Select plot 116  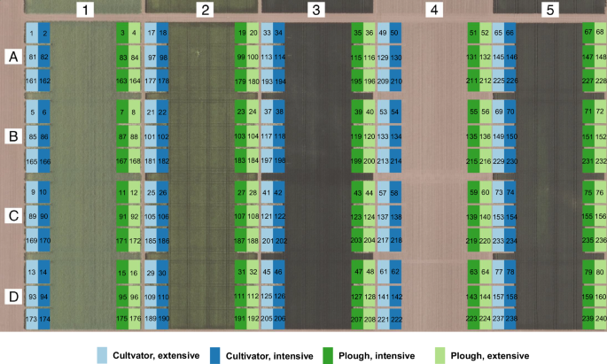point(370,58)
